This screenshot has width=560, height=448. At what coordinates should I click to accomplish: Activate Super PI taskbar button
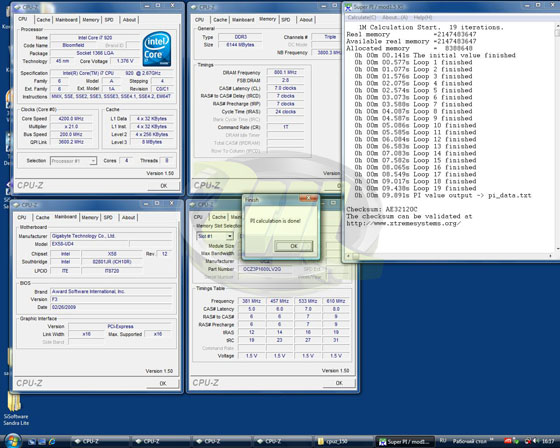[x=406, y=442]
